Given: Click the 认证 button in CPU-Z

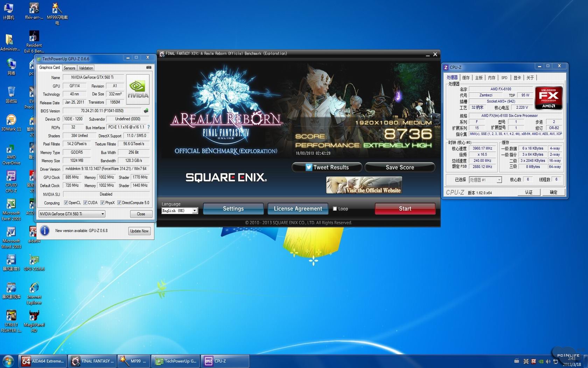Looking at the screenshot, I should coord(528,192).
